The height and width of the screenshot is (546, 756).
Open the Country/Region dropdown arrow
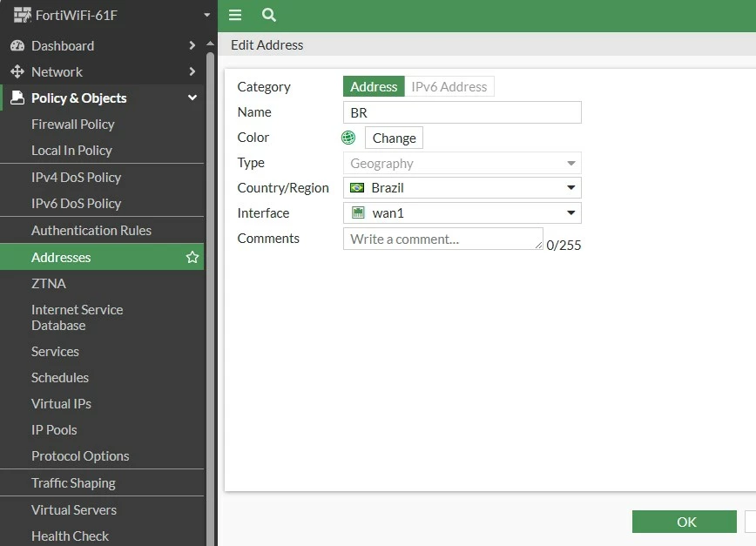(x=570, y=187)
